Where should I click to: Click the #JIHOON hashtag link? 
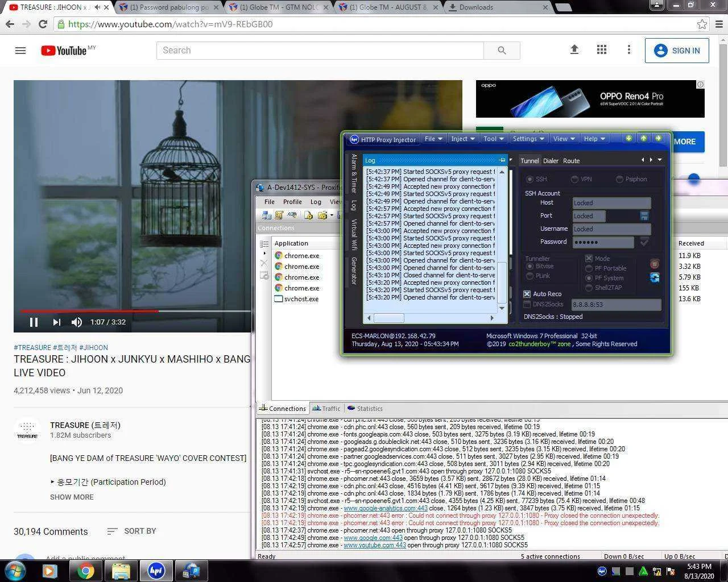(x=93, y=347)
